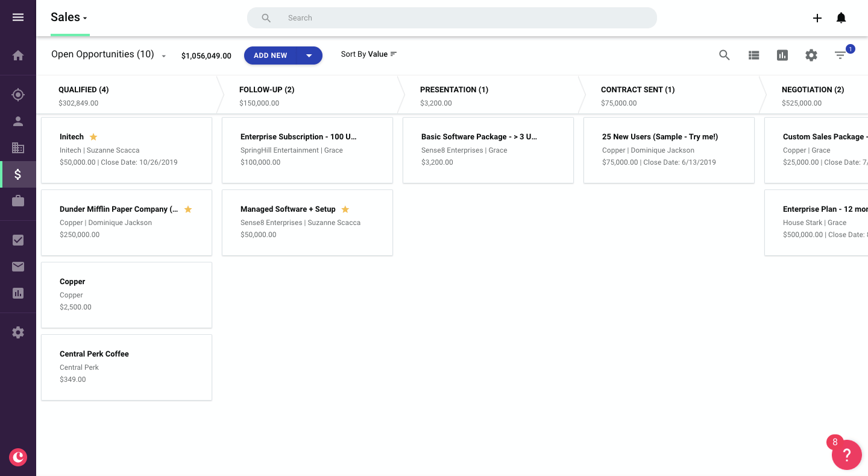Click into the top Search field
Image resolution: width=868 pixels, height=476 pixels.
pos(452,18)
